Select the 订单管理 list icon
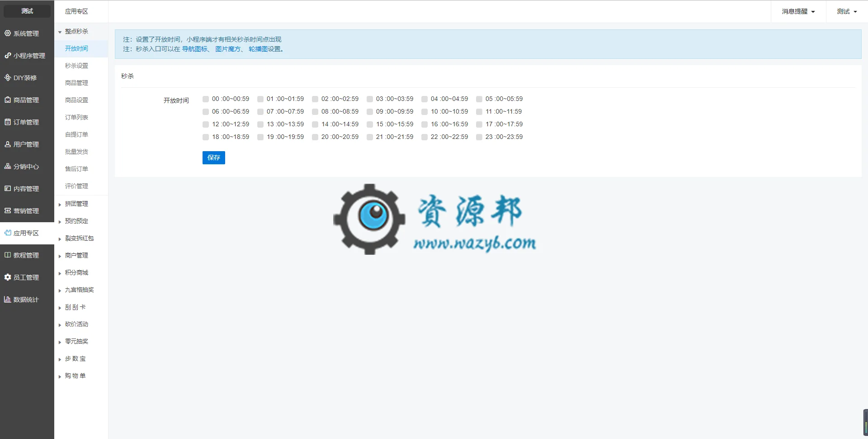Image resolution: width=868 pixels, height=439 pixels. [x=7, y=122]
